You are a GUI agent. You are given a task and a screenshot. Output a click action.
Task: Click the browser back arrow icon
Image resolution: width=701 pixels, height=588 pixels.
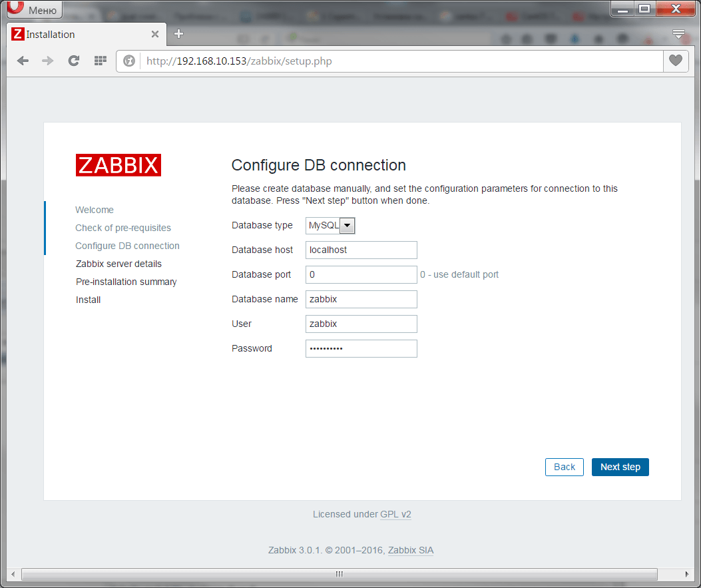(x=23, y=61)
